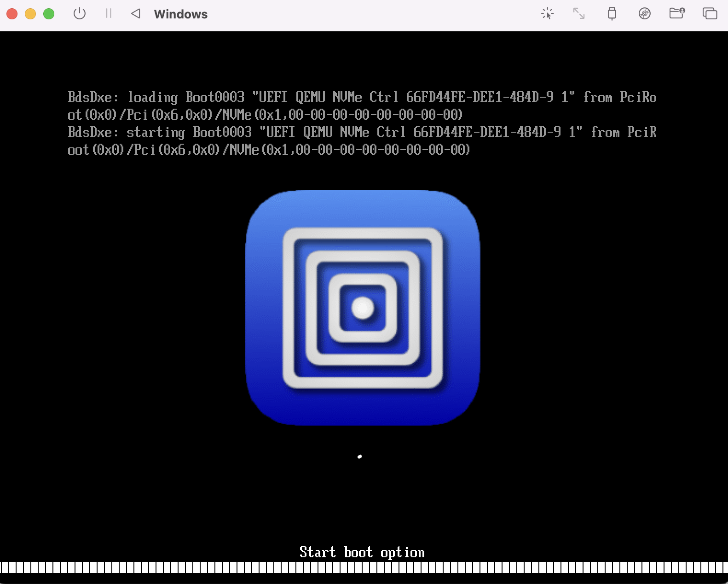728x584 pixels.
Task: Open the USB devices icon
Action: (x=612, y=13)
